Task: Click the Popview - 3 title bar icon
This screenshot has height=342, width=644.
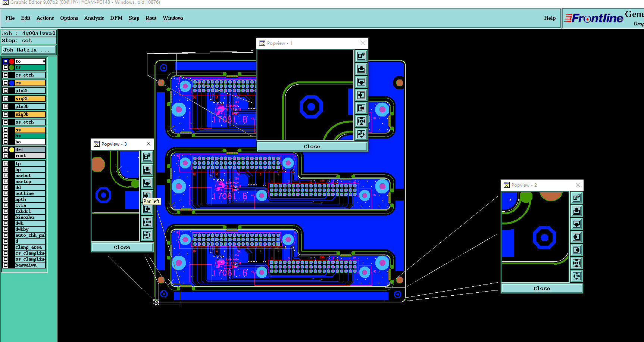Action: [97, 144]
